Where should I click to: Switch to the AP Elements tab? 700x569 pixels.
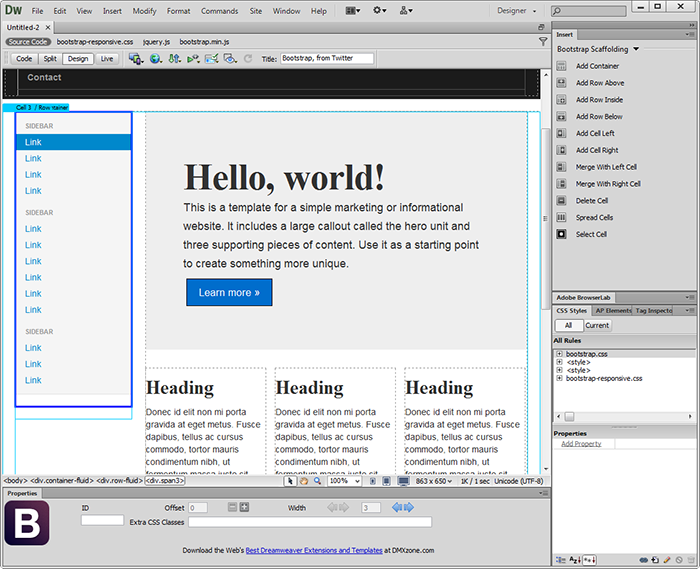pos(612,311)
